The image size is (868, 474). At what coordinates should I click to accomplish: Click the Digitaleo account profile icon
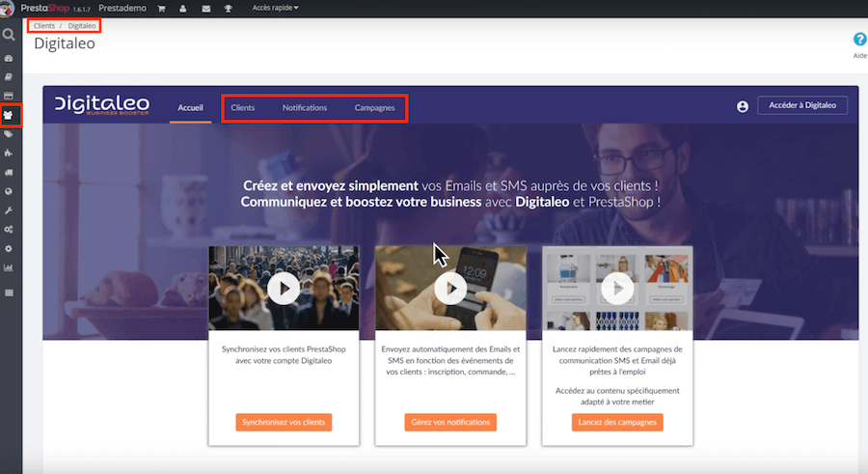pos(743,107)
